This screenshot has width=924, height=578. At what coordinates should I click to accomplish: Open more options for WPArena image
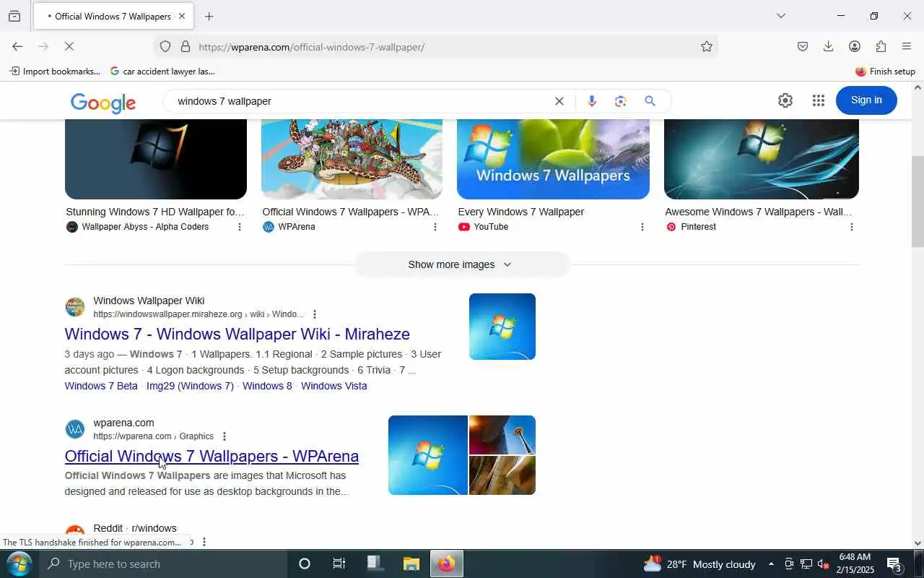tap(435, 227)
